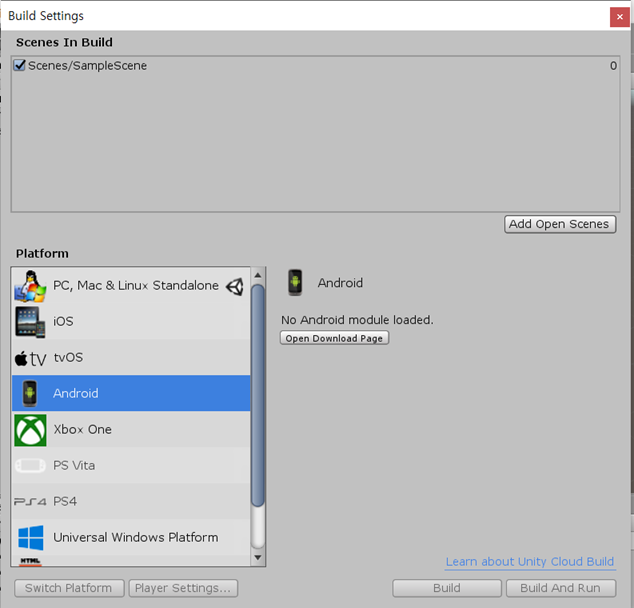Viewport: 634px width, 608px height.
Task: Click the platform list scroll up arrow
Action: coord(258,275)
